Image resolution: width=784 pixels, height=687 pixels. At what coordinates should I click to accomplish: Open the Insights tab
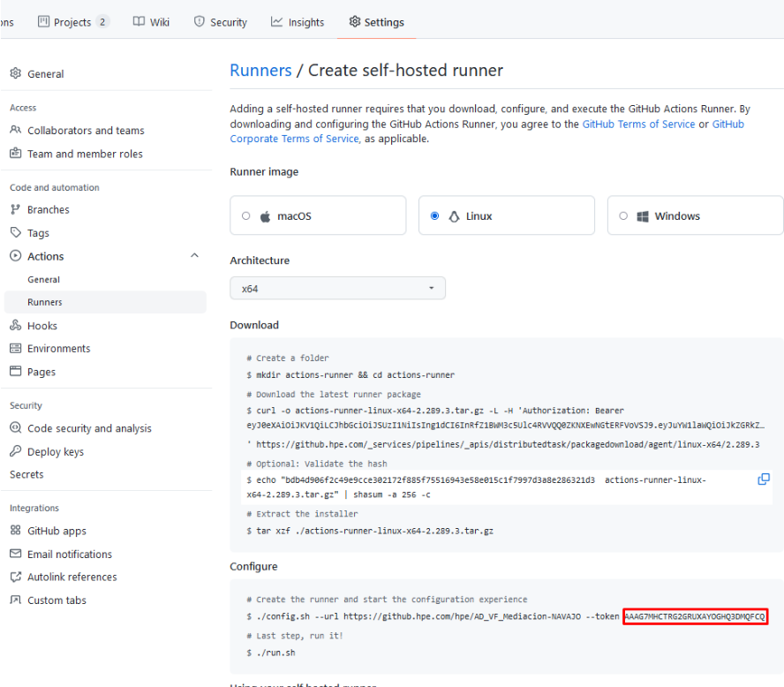[x=298, y=22]
